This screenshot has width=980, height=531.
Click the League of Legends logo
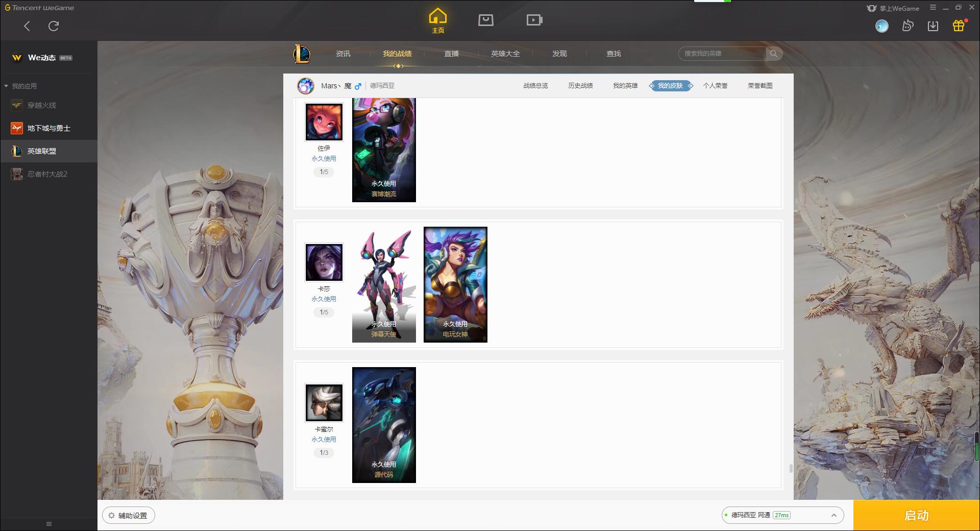[302, 54]
